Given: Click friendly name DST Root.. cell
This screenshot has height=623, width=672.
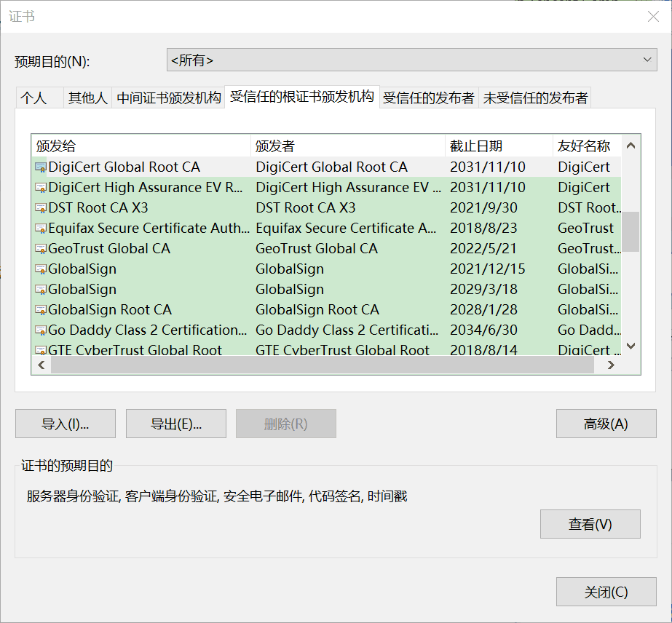Looking at the screenshot, I should 589,208.
